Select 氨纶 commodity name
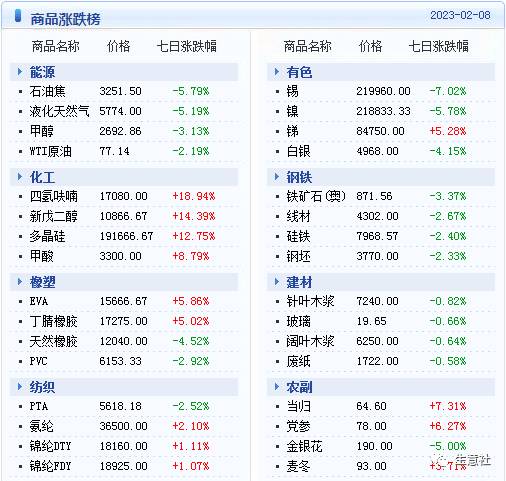 click(x=41, y=426)
